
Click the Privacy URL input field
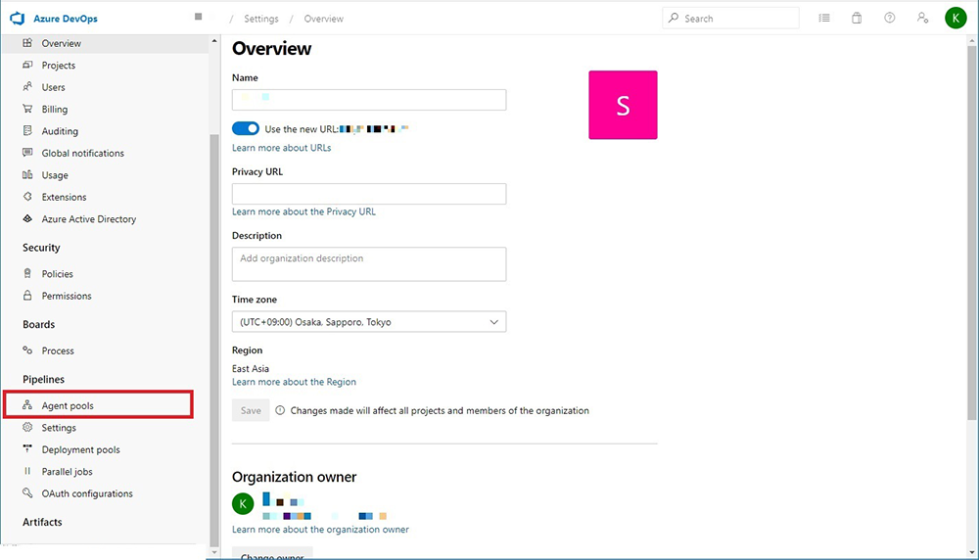click(369, 194)
